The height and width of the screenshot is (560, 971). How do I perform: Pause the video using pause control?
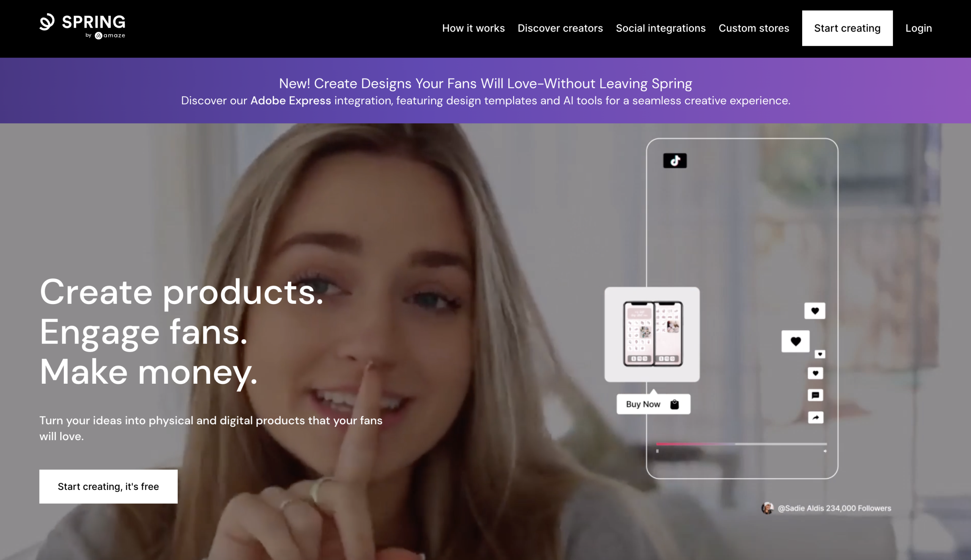click(x=657, y=451)
